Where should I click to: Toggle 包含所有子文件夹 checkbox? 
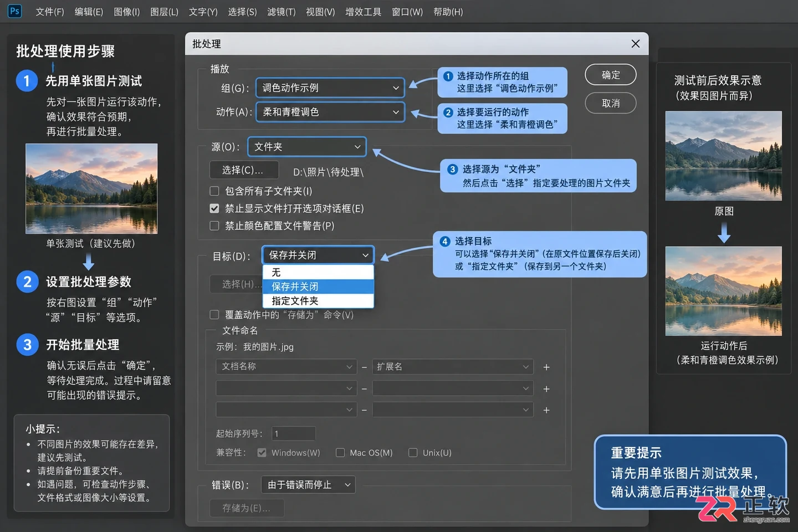(x=214, y=191)
